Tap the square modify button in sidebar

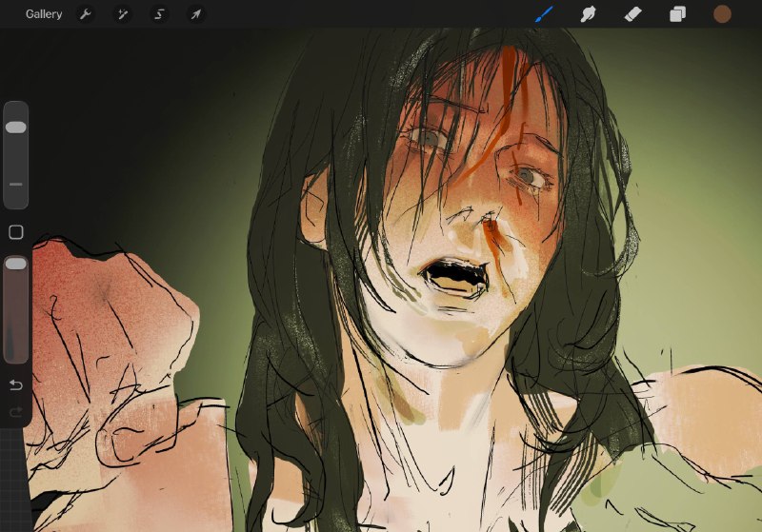point(16,232)
